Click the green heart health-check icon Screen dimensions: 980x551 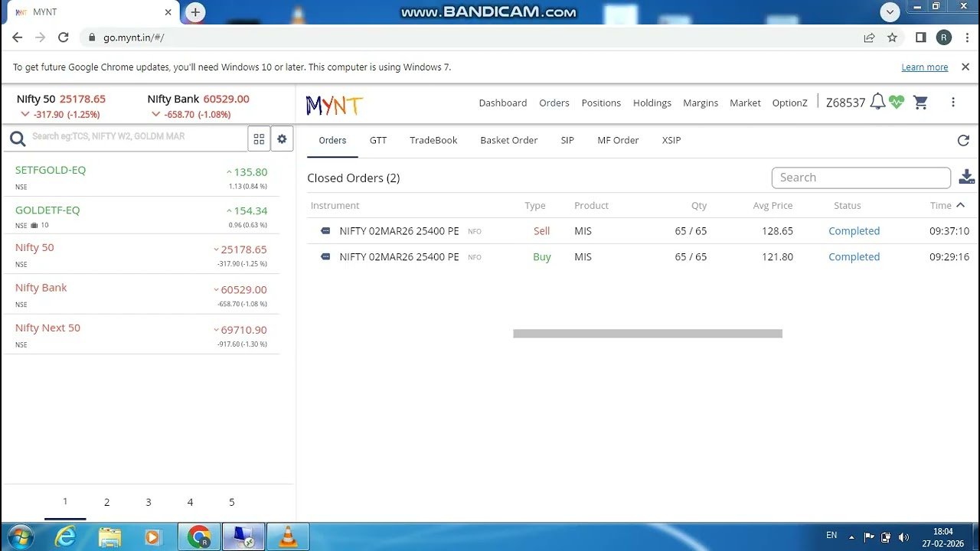pyautogui.click(x=896, y=102)
